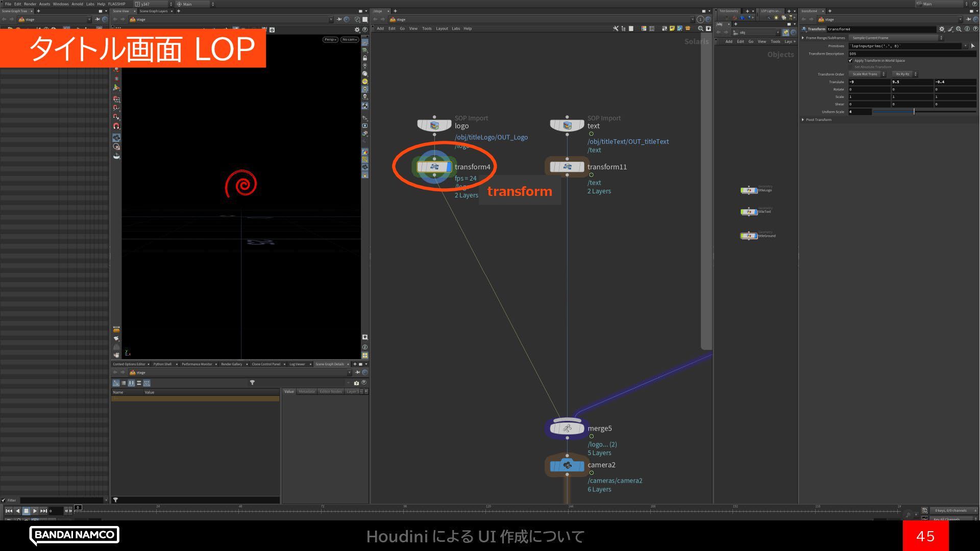
Task: Expand the Frame Range/Subframes section
Action: point(803,38)
